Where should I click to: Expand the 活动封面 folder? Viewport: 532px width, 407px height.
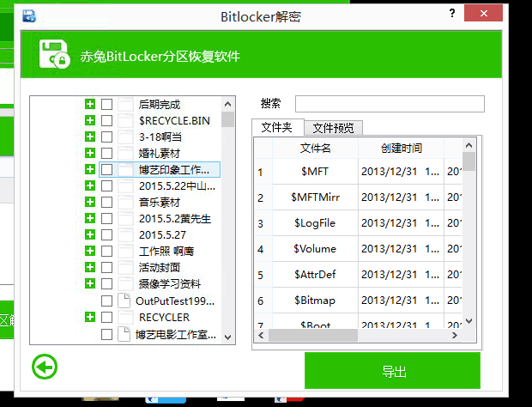(90, 267)
